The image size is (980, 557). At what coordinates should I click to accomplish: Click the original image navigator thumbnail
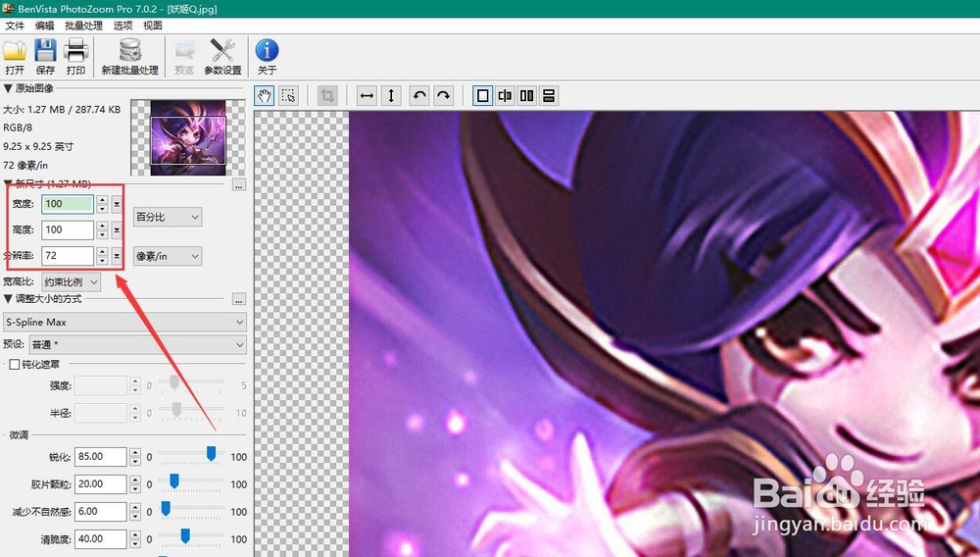pyautogui.click(x=188, y=138)
